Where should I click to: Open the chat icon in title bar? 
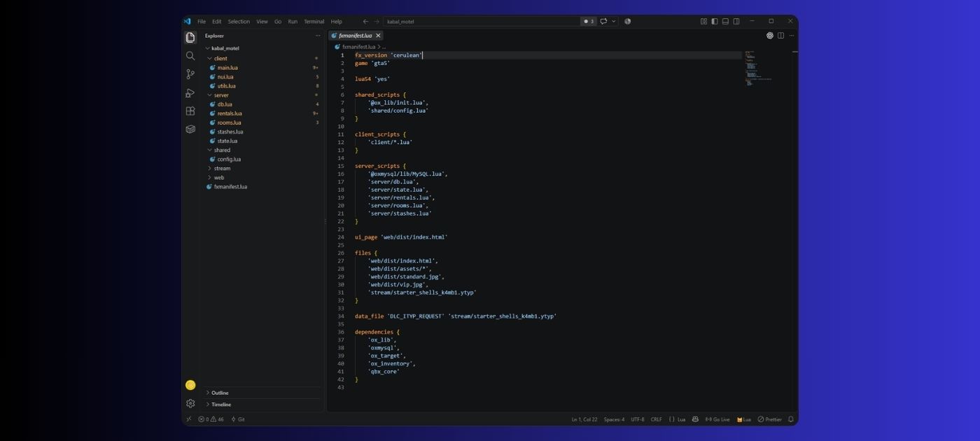603,22
